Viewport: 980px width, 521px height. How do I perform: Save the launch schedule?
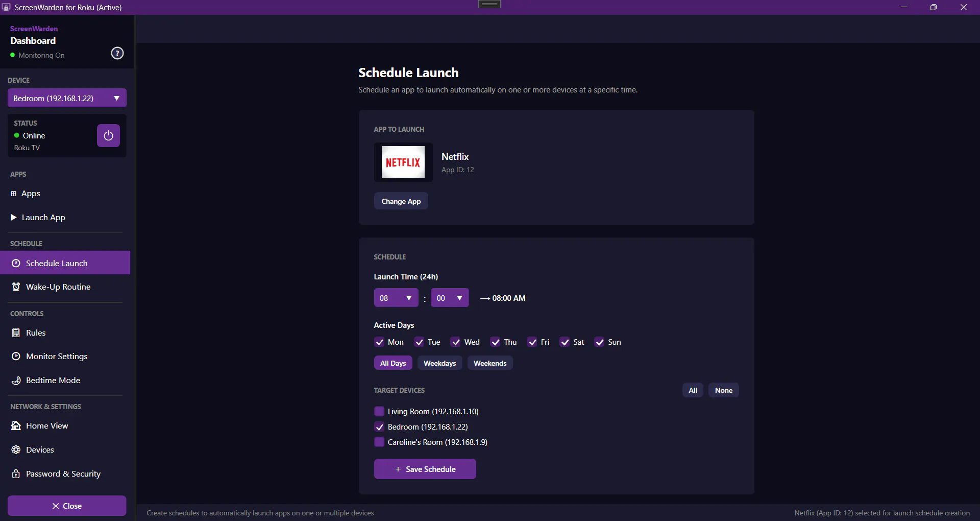[425, 469]
